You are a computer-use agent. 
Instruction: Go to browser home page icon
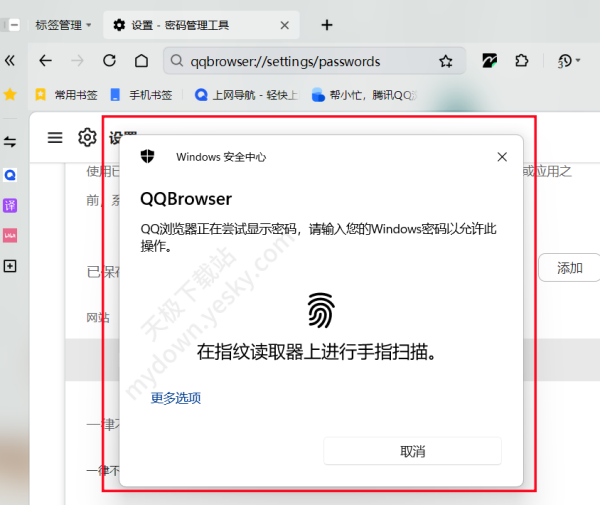click(x=141, y=61)
